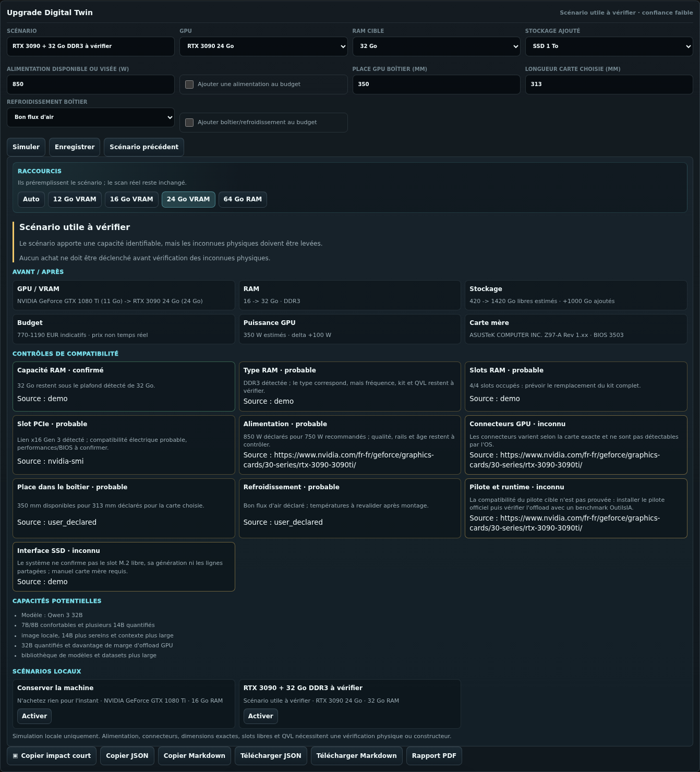The width and height of the screenshot is (700, 772).
Task: Focus the Alimentation disponible 850 field
Action: [x=91, y=85]
